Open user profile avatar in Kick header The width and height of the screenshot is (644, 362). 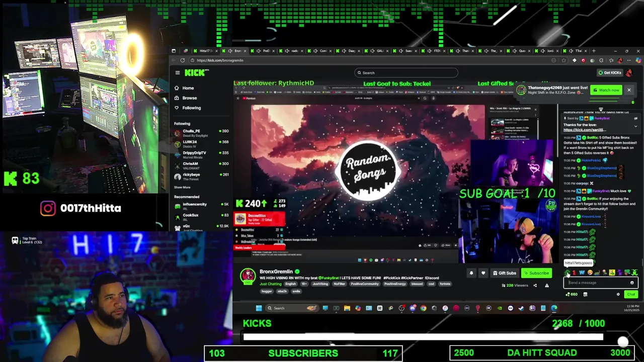click(x=629, y=73)
